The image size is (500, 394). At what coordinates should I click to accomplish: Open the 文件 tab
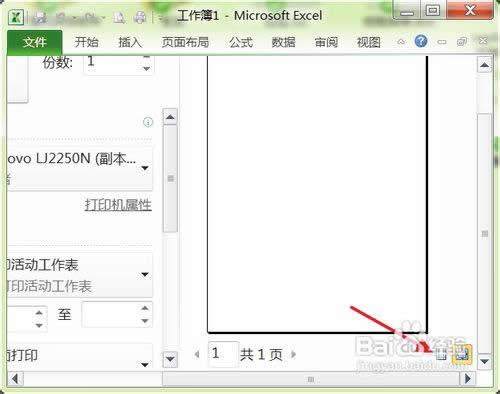click(x=34, y=43)
